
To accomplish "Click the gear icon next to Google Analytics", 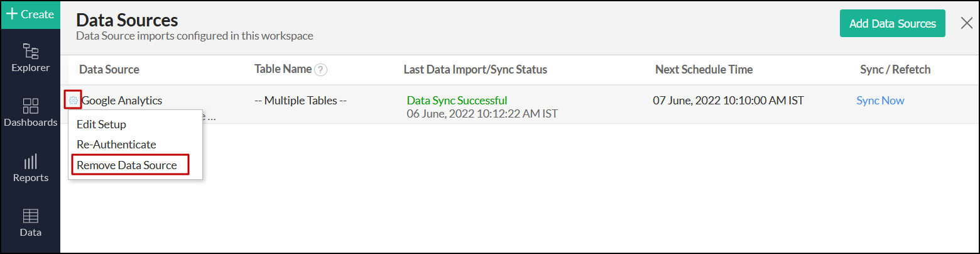I will [73, 100].
